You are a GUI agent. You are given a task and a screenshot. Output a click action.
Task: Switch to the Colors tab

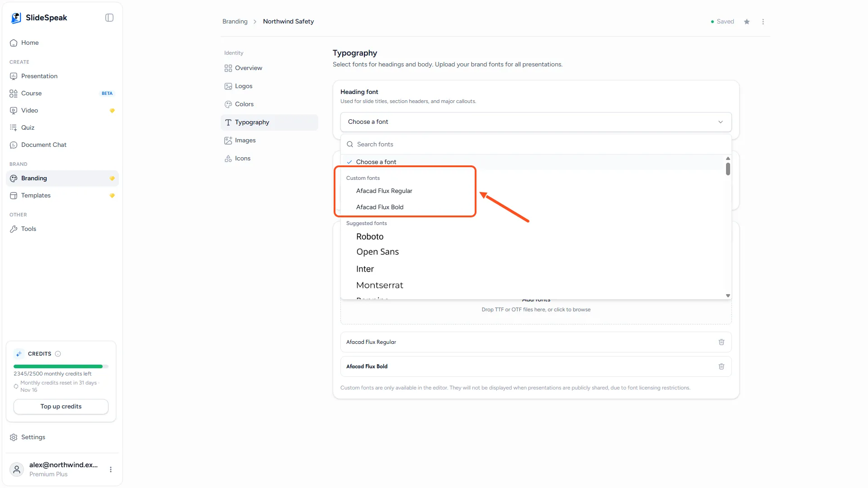[x=269, y=104]
